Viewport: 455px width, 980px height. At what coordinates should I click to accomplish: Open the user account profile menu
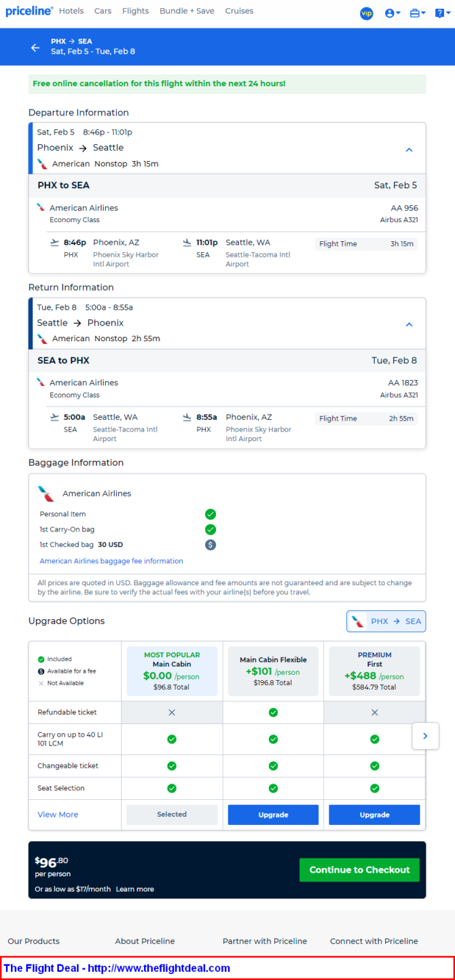pyautogui.click(x=393, y=13)
